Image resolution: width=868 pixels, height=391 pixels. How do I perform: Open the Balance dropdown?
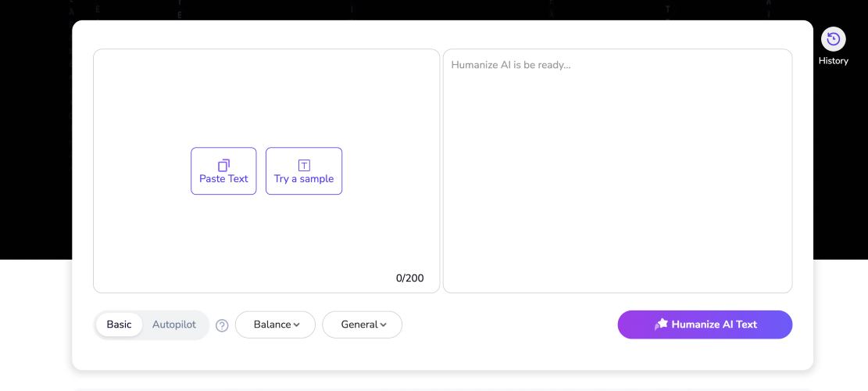pyautogui.click(x=271, y=325)
